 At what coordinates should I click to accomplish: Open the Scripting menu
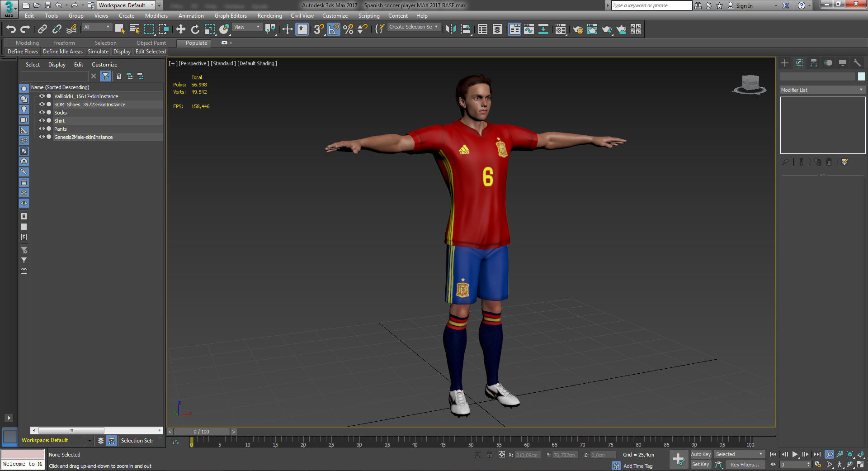pyautogui.click(x=369, y=16)
